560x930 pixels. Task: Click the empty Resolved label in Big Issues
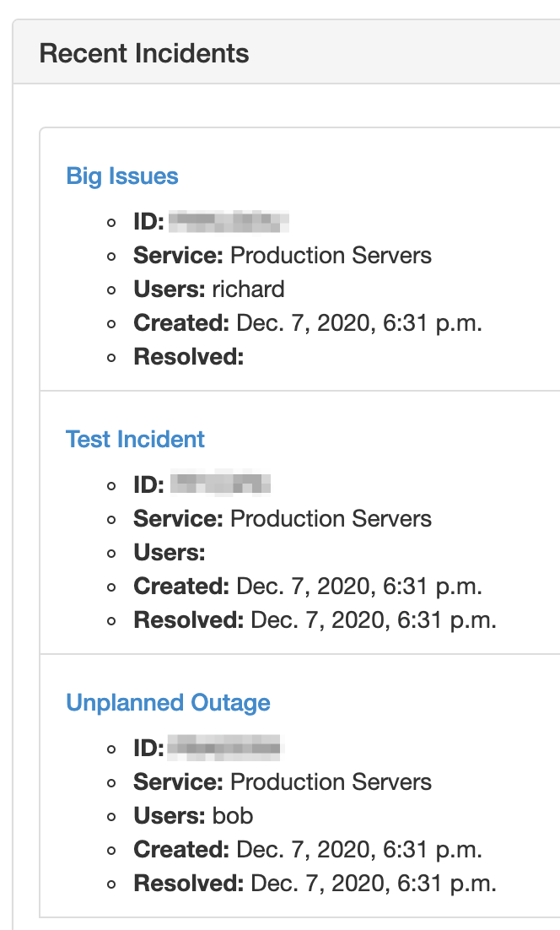tap(188, 357)
